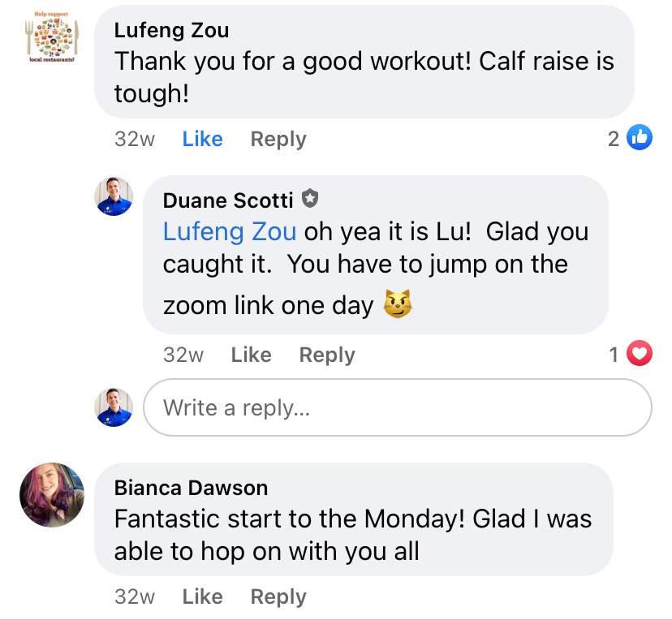Click the cat emoji in Duane's reply

(398, 304)
